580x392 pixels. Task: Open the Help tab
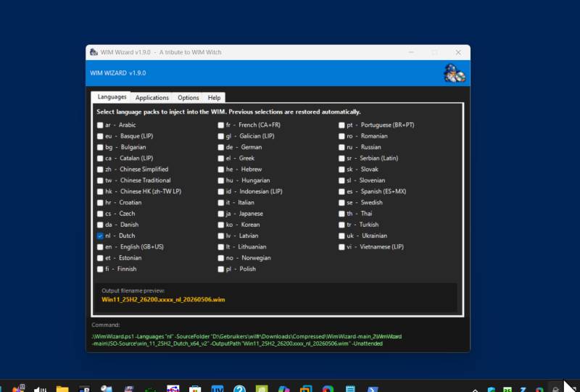pyautogui.click(x=214, y=98)
